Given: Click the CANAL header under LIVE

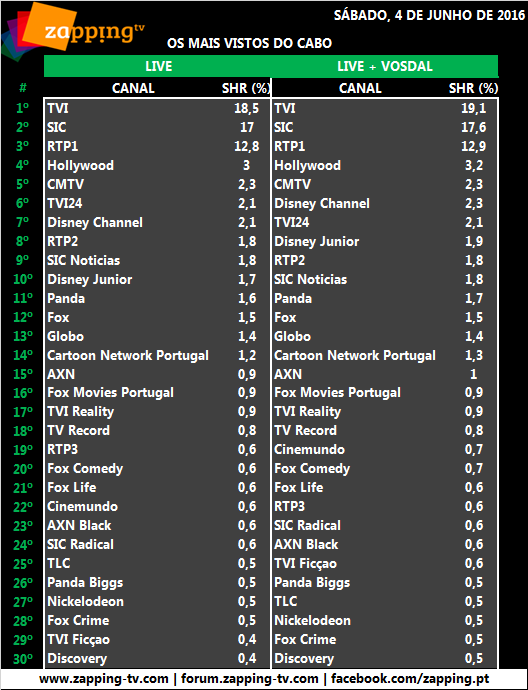Looking at the screenshot, I should tap(133, 88).
